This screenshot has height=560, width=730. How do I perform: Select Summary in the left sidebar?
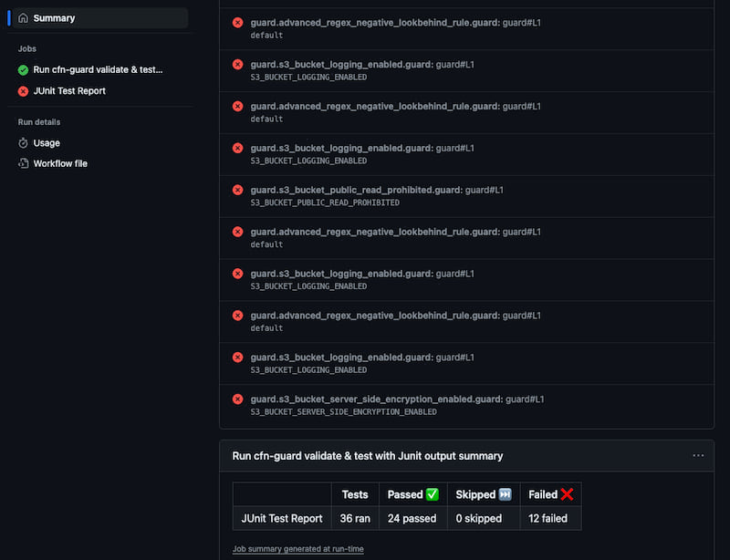coord(55,17)
